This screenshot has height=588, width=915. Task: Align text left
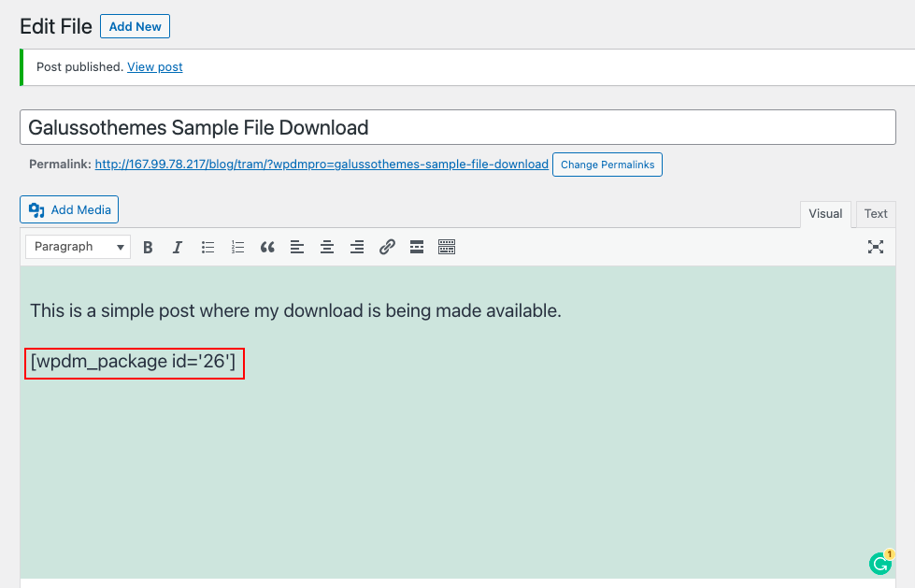click(x=297, y=247)
